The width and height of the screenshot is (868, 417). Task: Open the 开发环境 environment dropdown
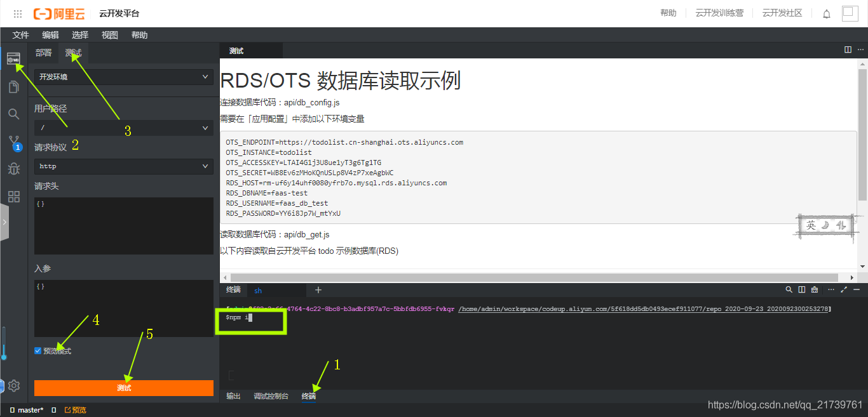(124, 77)
